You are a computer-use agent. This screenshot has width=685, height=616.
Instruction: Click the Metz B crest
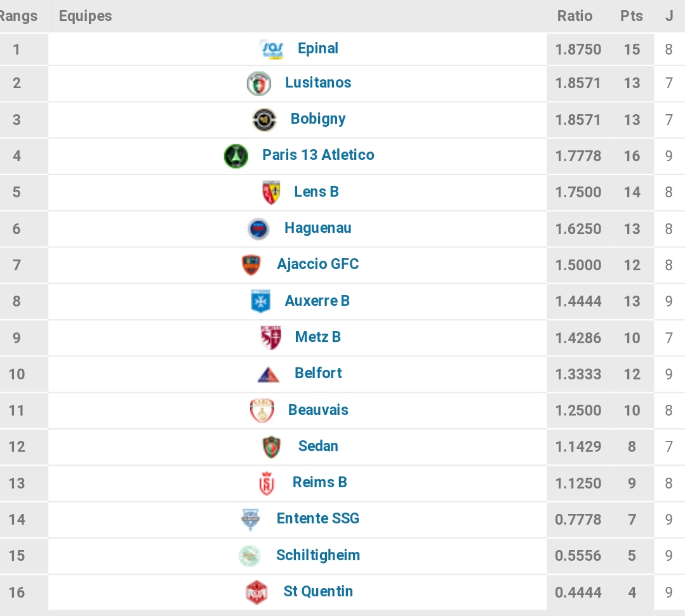click(271, 337)
